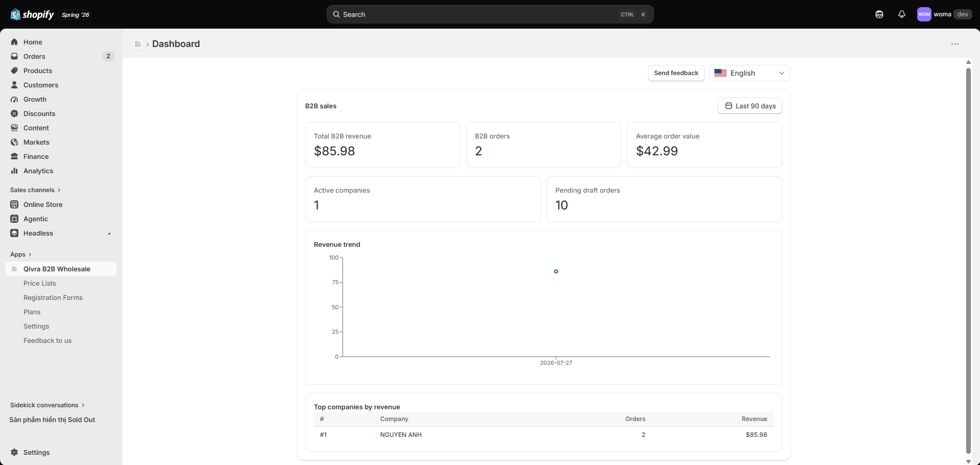Viewport: 980px width, 465px height.
Task: Click the woma store avatar
Action: coord(924,14)
